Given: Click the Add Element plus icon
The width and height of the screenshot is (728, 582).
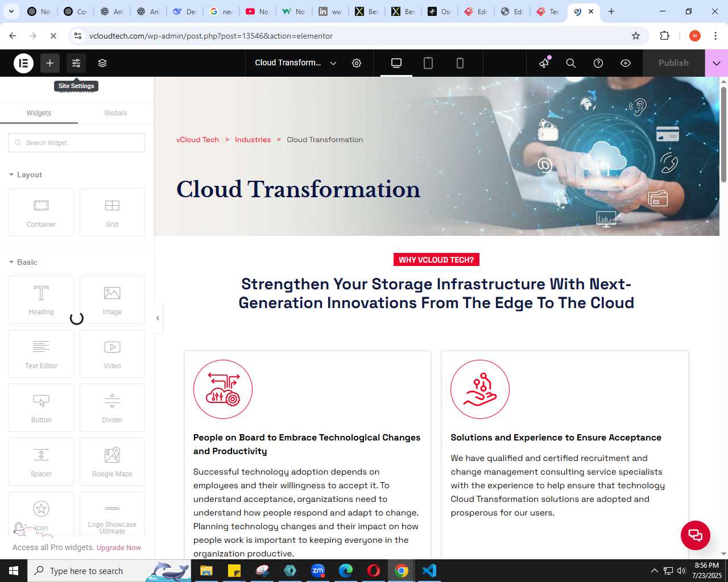Looking at the screenshot, I should [x=50, y=63].
